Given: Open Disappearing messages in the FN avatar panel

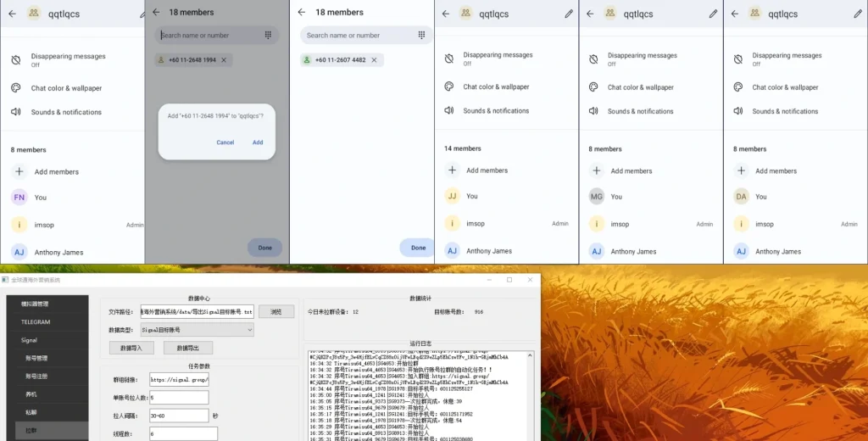Looking at the screenshot, I should (68, 59).
